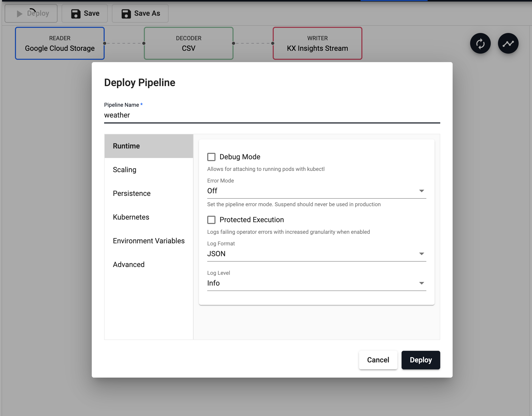Switch to the Persistence tab
Image resolution: width=532 pixels, height=416 pixels.
[149, 194]
